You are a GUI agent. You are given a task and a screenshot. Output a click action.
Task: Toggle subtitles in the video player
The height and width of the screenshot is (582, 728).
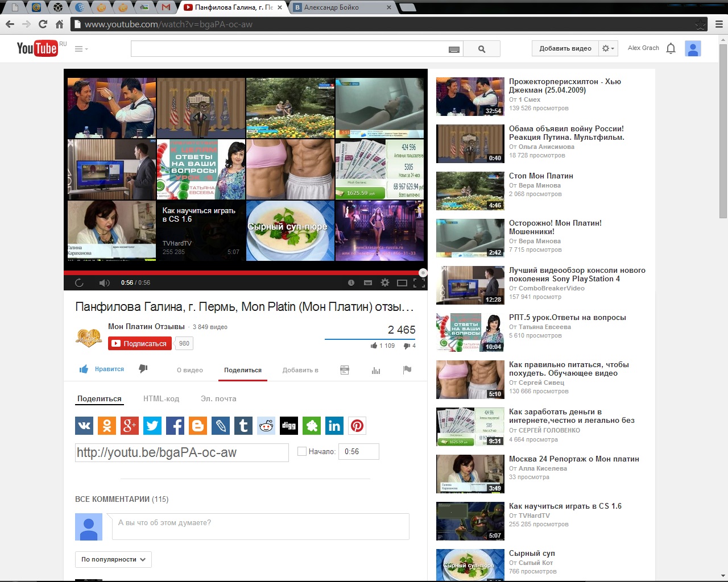point(368,282)
